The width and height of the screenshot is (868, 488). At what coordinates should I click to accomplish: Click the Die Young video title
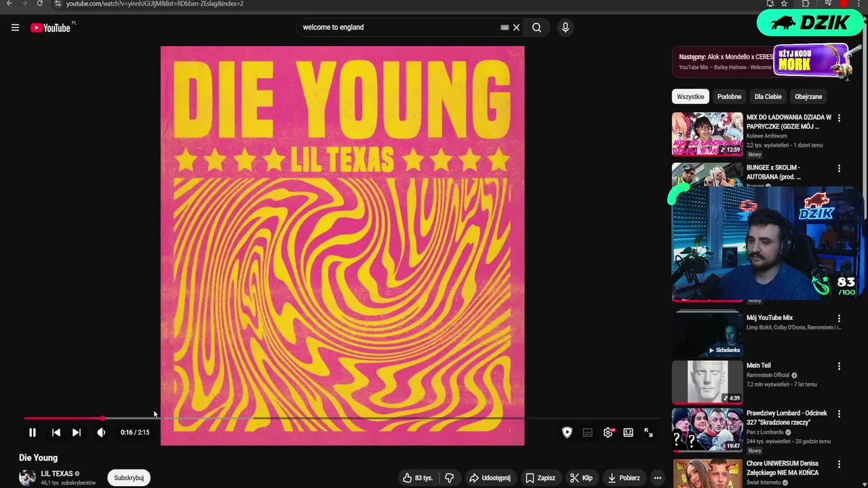click(x=38, y=458)
